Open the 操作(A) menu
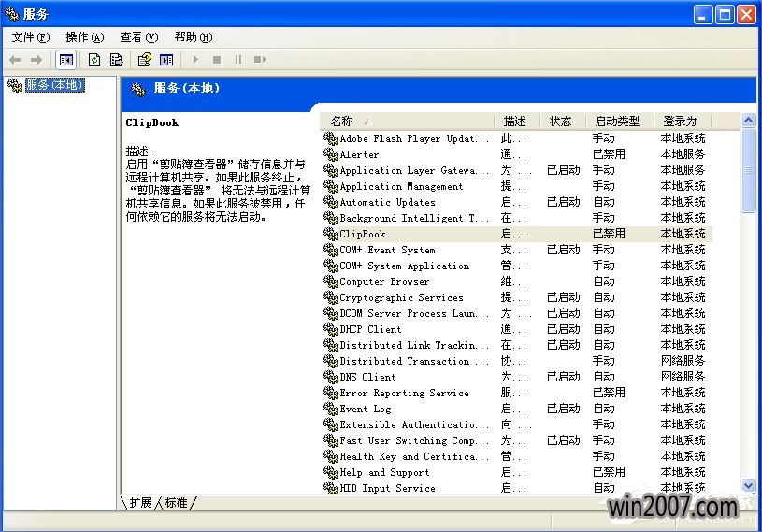762x532 pixels. pos(85,37)
